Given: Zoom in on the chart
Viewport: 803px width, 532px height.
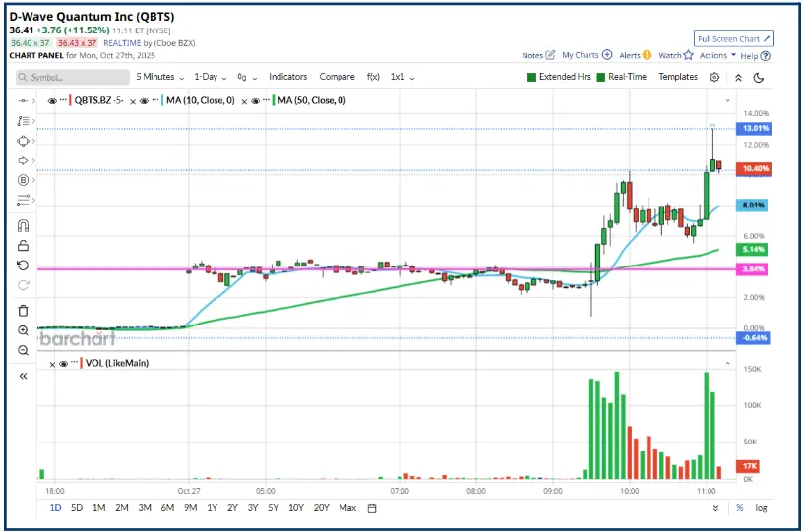Looking at the screenshot, I should click(x=23, y=330).
